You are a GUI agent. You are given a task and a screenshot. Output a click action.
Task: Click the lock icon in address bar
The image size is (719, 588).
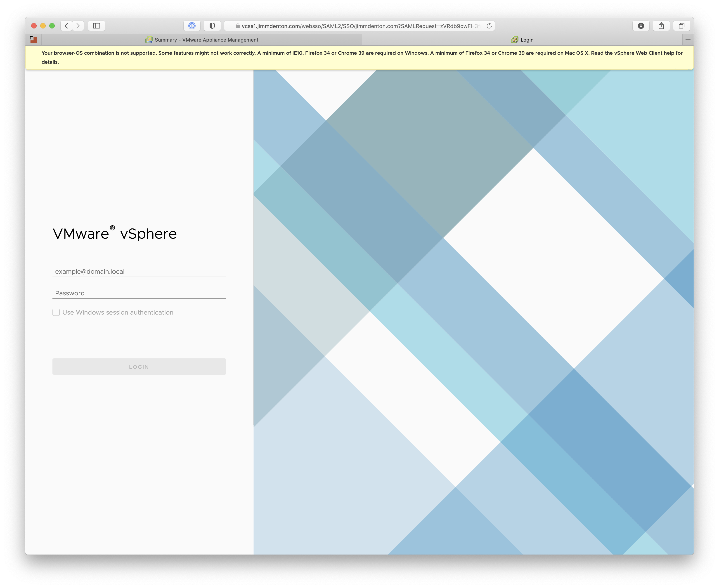coord(238,26)
